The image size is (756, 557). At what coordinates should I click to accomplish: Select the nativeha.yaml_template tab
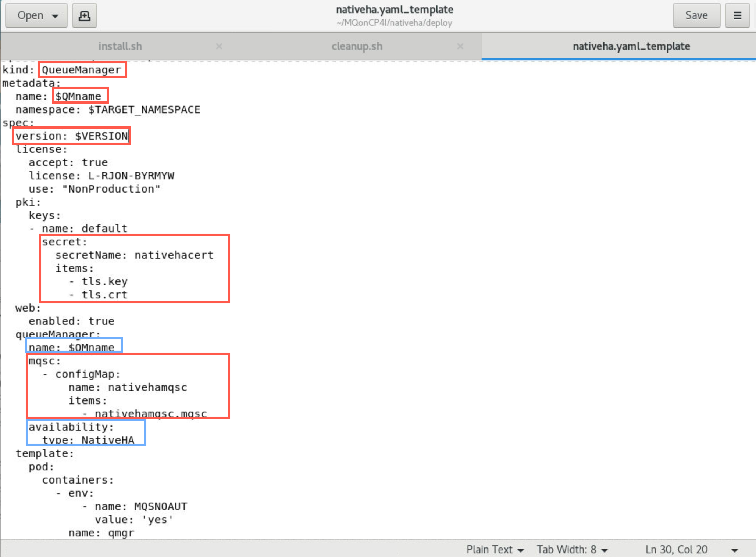tap(631, 46)
